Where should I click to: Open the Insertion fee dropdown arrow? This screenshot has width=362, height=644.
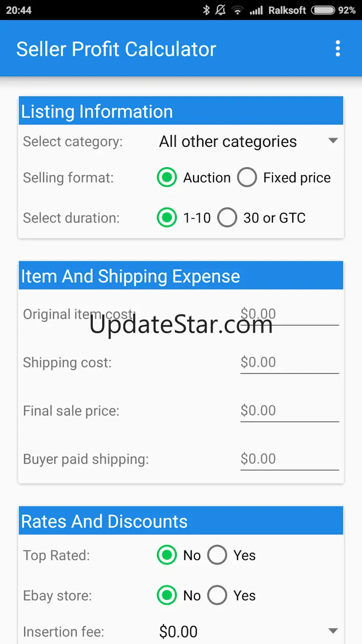pyautogui.click(x=333, y=631)
